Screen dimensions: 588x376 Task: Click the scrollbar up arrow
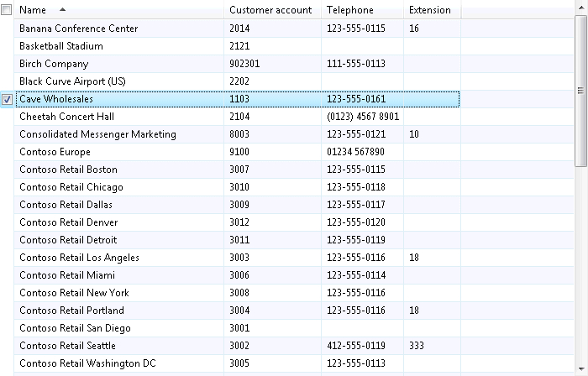[x=581, y=8]
